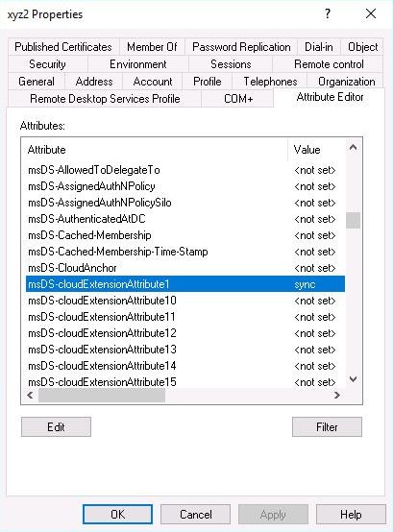The width and height of the screenshot is (393, 532).
Task: Click the Cancel button
Action: click(x=196, y=515)
